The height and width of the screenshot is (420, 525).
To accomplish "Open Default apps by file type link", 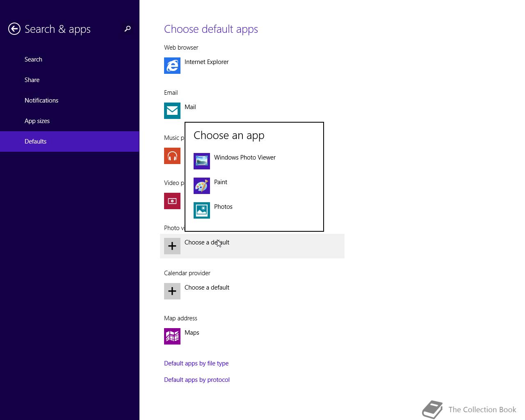I will coord(196,363).
